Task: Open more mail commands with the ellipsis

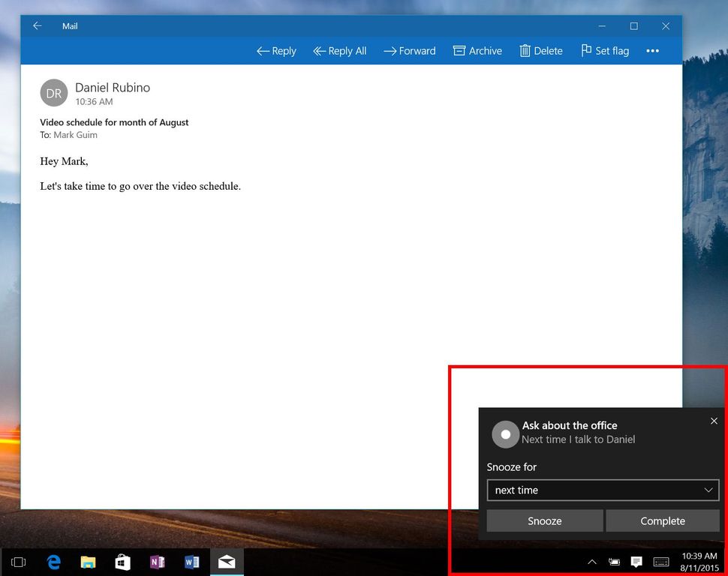Action: tap(652, 50)
